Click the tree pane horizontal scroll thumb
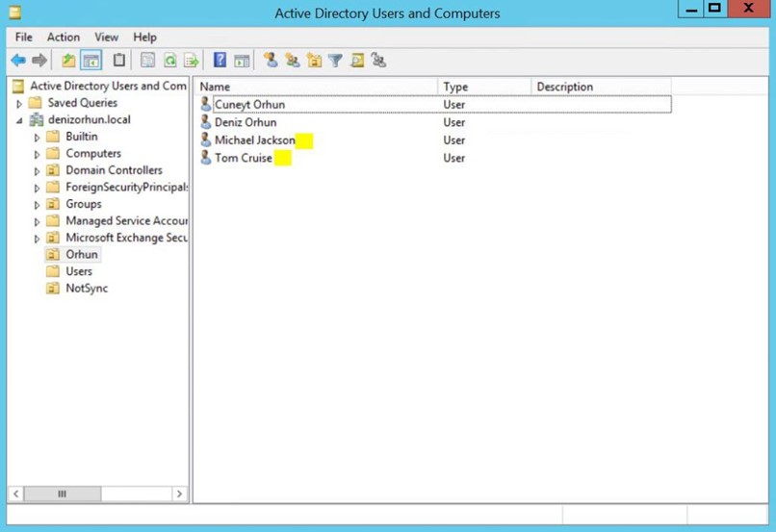 63,494
